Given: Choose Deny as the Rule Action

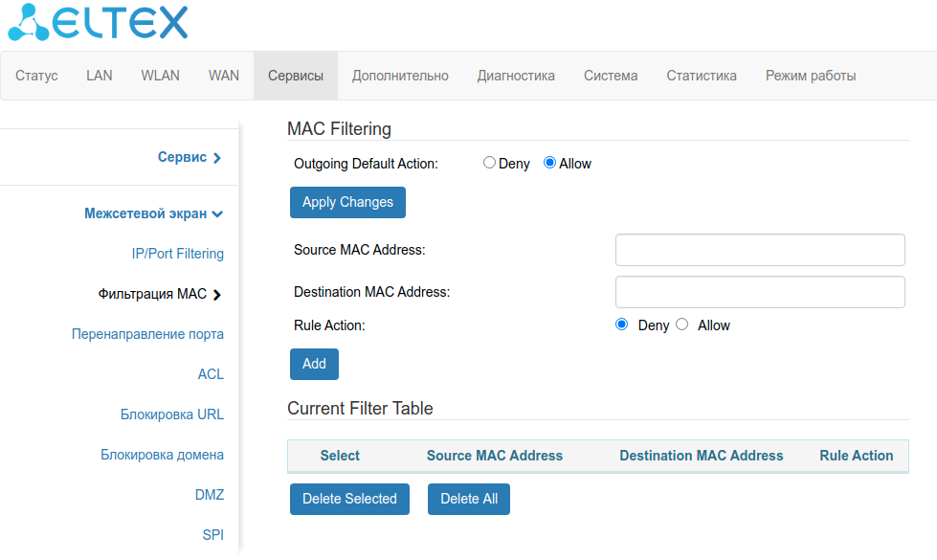Looking at the screenshot, I should tap(622, 325).
